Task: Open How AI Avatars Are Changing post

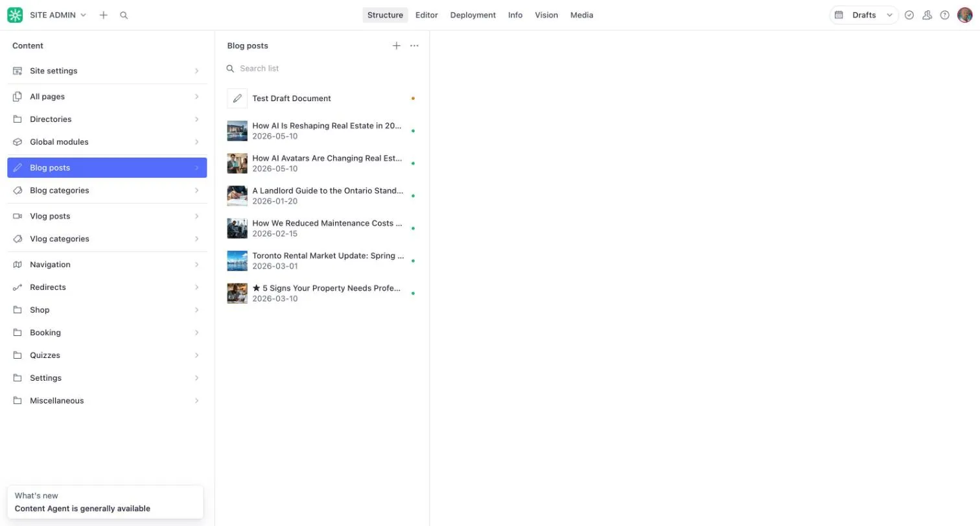Action: tap(321, 163)
